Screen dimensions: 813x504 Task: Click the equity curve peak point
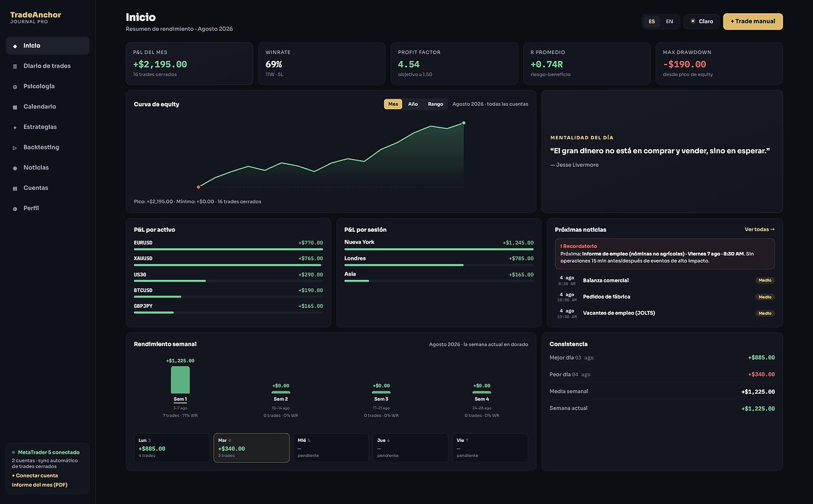click(x=463, y=123)
